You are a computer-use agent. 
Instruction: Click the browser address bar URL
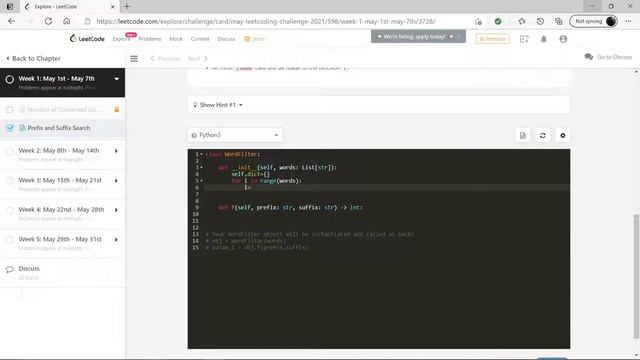click(266, 21)
